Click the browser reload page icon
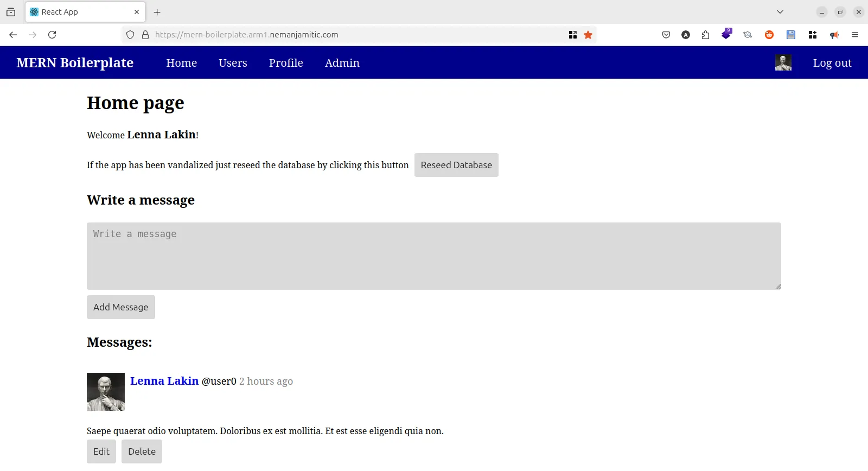The image size is (868, 471). (x=52, y=35)
